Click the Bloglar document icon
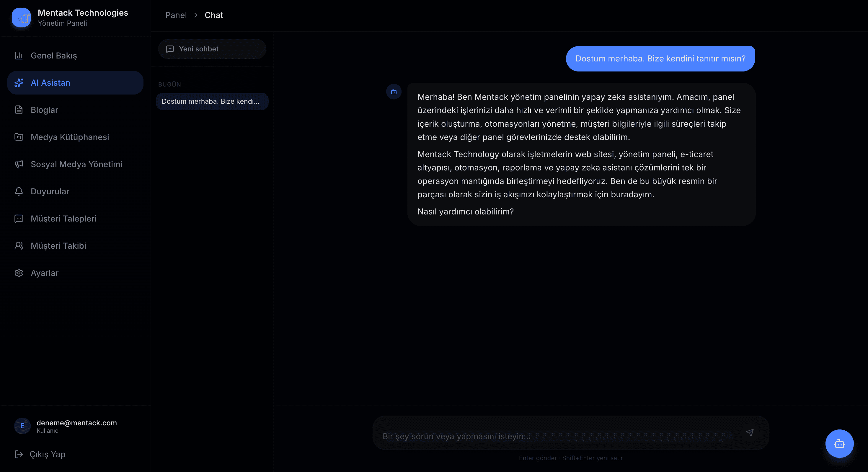The width and height of the screenshot is (868, 472). 19,110
